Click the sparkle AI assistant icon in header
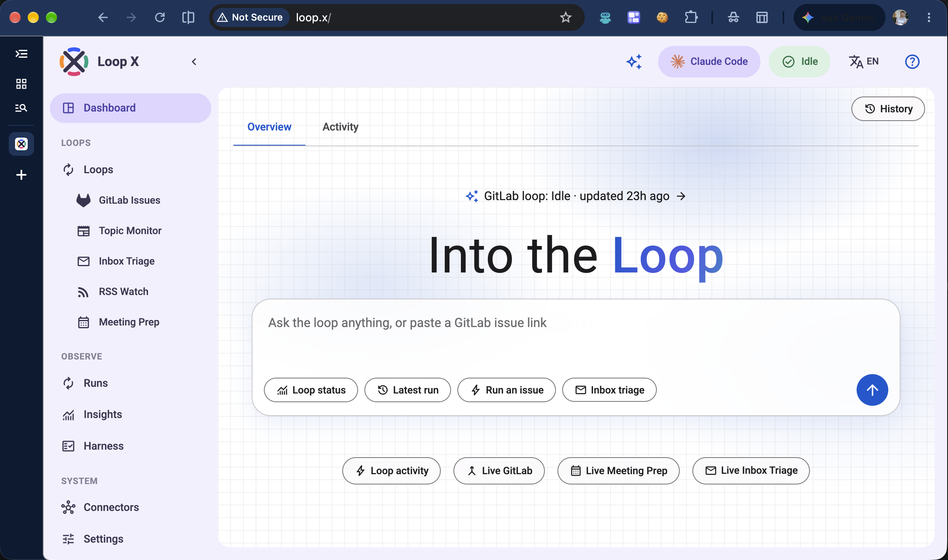 634,62
